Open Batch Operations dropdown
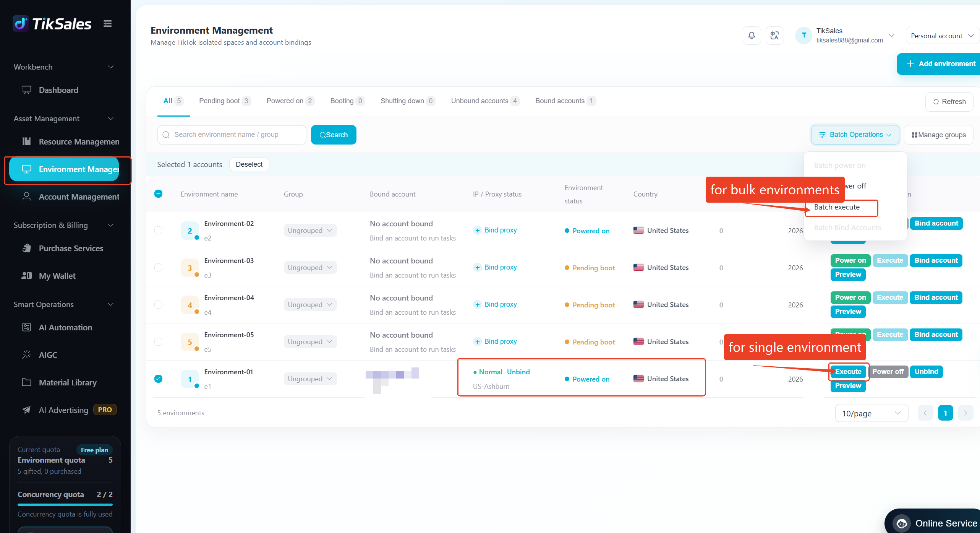 855,135
